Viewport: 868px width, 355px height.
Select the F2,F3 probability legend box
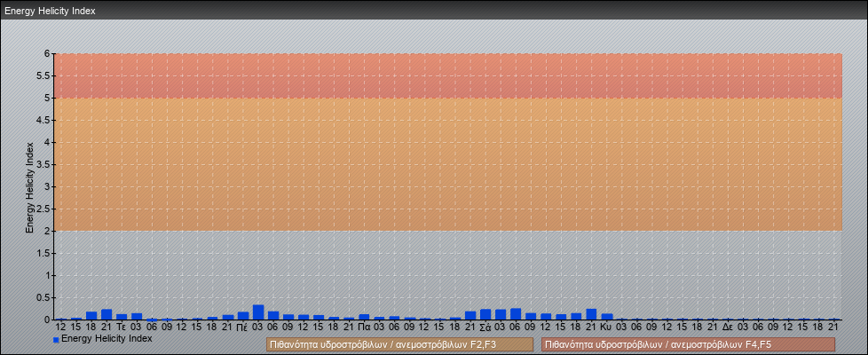[x=399, y=344]
